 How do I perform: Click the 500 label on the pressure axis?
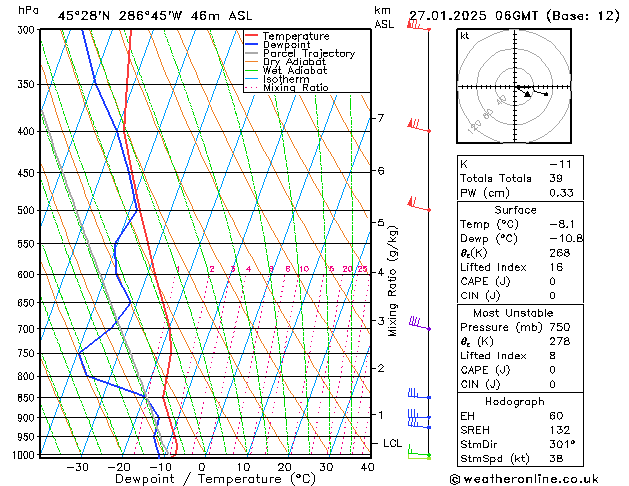(x=26, y=210)
